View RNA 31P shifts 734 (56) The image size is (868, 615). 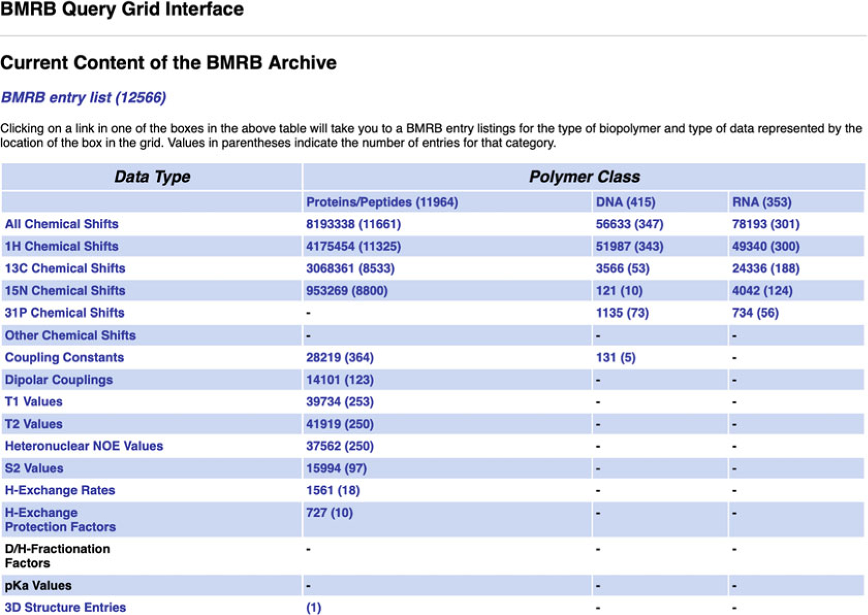click(755, 313)
